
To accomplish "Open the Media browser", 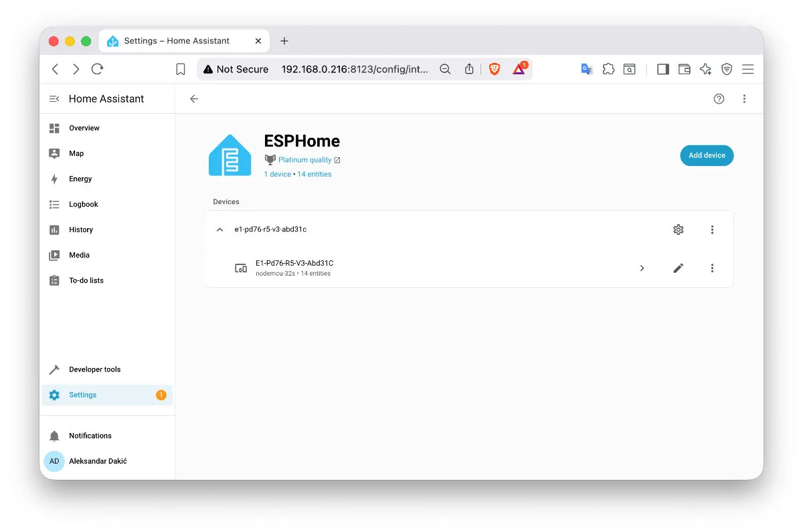I will pos(107,255).
